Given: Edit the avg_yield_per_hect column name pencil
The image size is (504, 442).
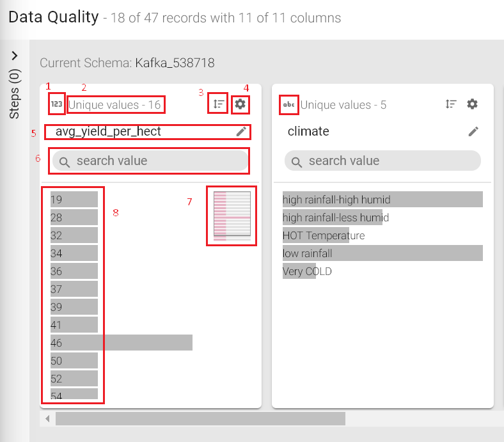Looking at the screenshot, I should point(241,131).
